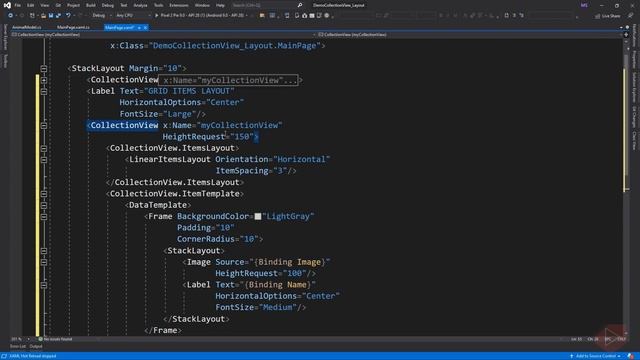The image size is (640, 360).
Task: Click the Save All icon
Action: coord(58,16)
